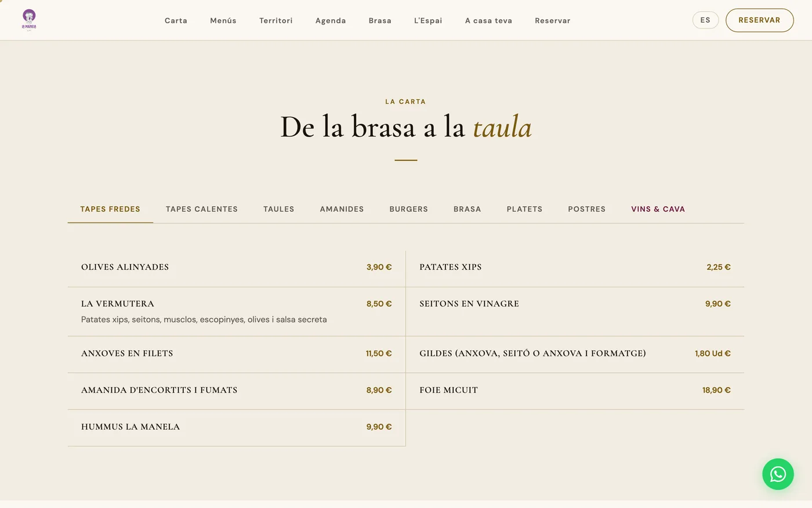Go to the Brasa nav link
This screenshot has height=508, width=812.
(380, 20)
